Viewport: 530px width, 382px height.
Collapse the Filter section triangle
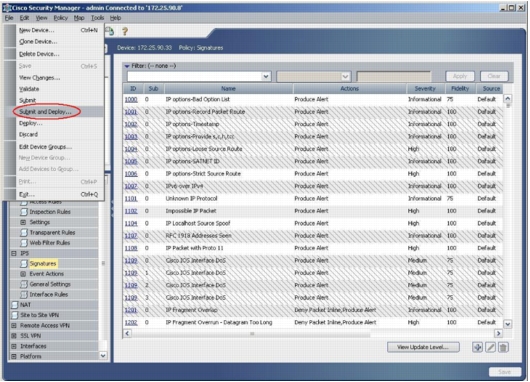[x=127, y=66]
